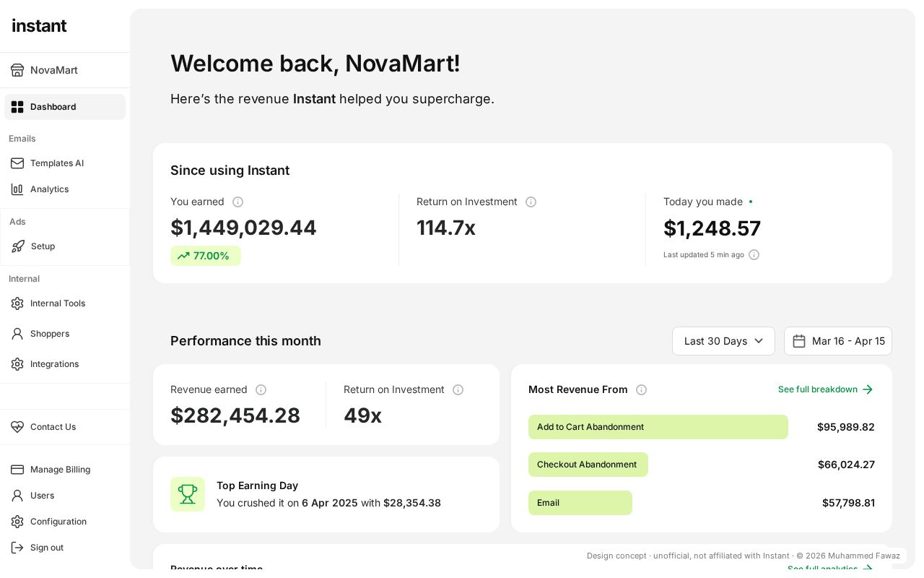Select the Checkout Abandonment bar
Image resolution: width=924 pixels, height=578 pixels.
(588, 465)
